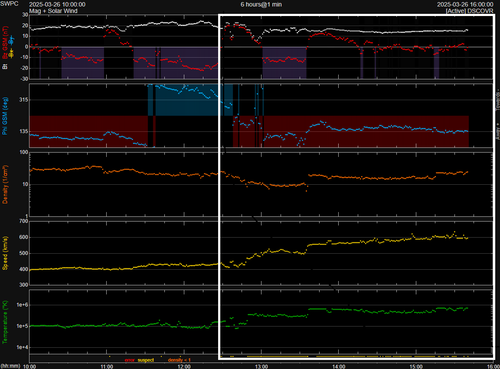The height and width of the screenshot is (369, 500).
Task: Click the Speed (km/s) axis label
Action: tap(5, 253)
